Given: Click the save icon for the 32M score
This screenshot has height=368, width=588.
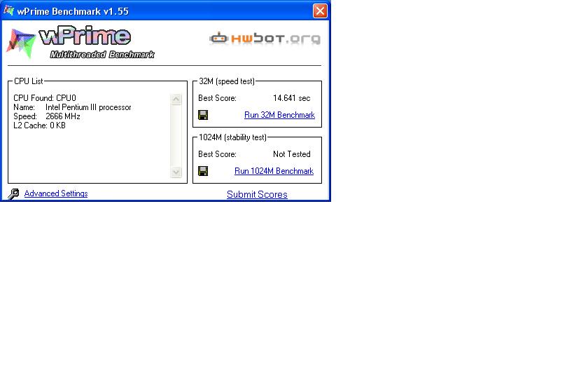Looking at the screenshot, I should pyautogui.click(x=203, y=115).
